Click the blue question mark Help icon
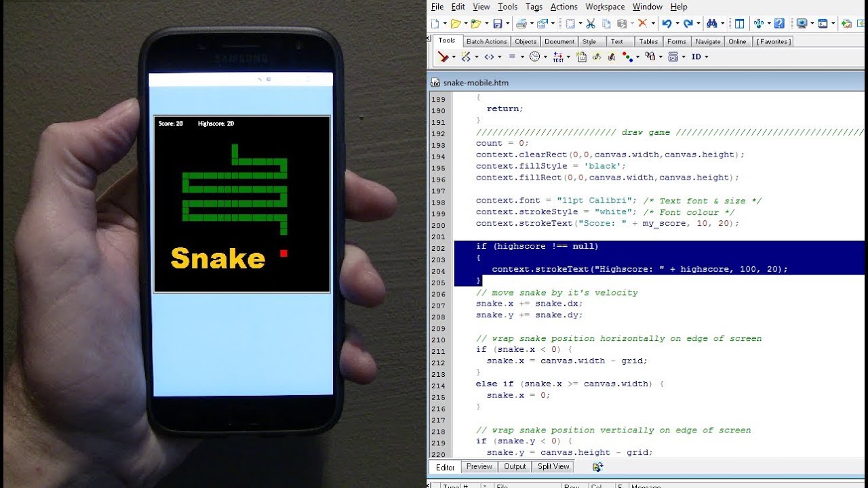The width and height of the screenshot is (868, 488). point(779,24)
